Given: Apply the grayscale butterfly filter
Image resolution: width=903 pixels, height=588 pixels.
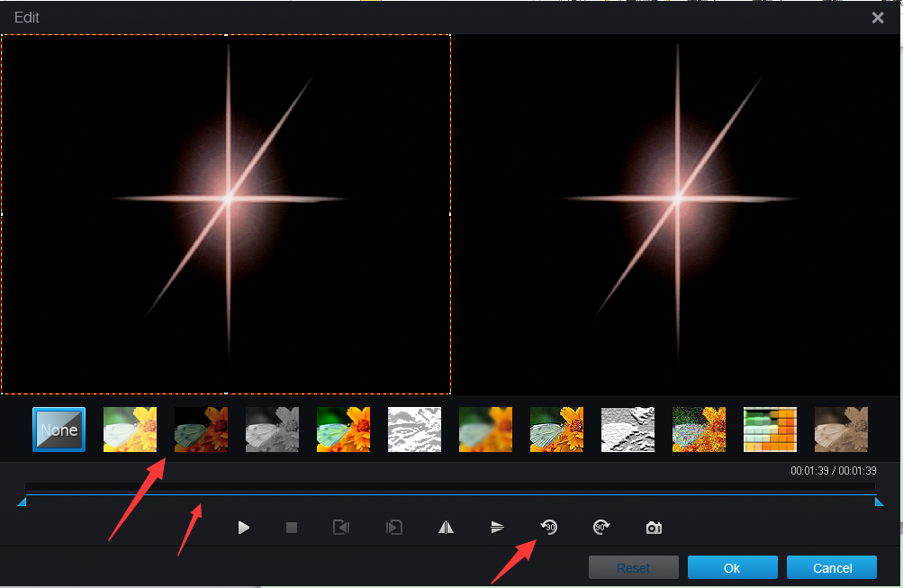Looking at the screenshot, I should click(x=272, y=430).
